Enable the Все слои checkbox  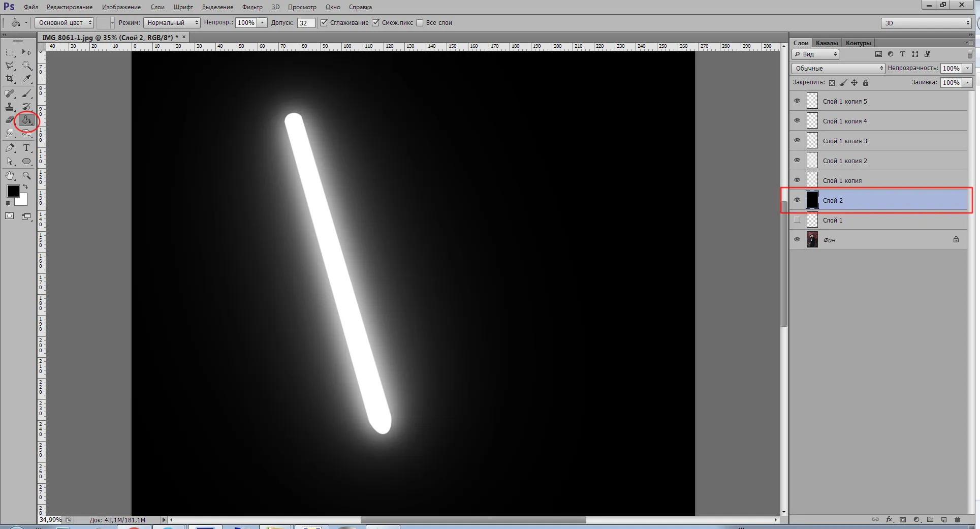[420, 23]
